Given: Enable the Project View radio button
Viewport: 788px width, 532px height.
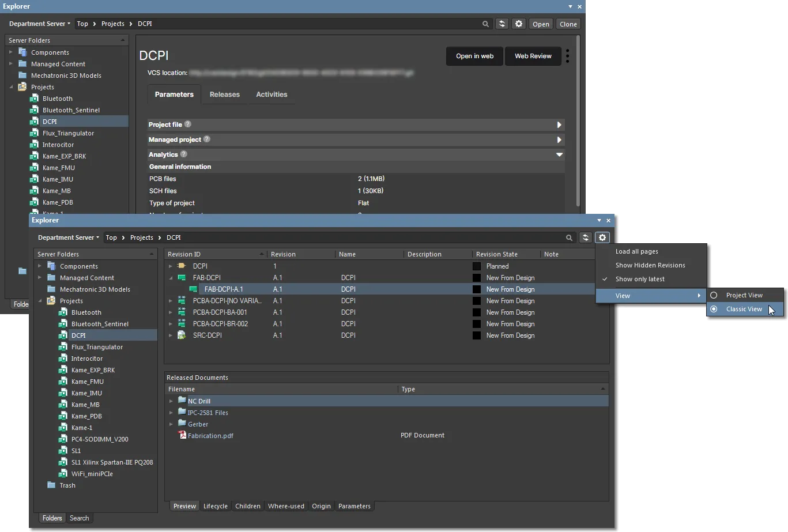Looking at the screenshot, I should (x=714, y=295).
